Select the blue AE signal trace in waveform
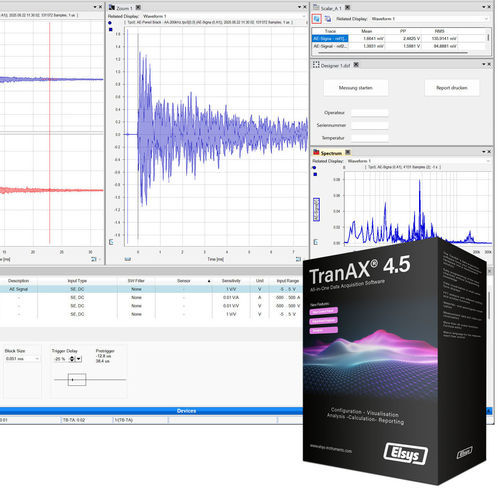500x500 pixels. pos(52,79)
